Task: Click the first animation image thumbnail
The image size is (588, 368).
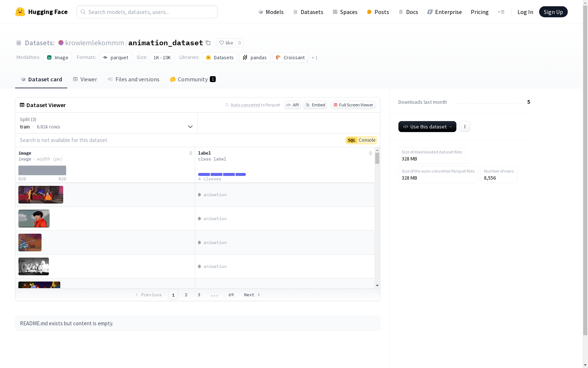Action: click(40, 194)
